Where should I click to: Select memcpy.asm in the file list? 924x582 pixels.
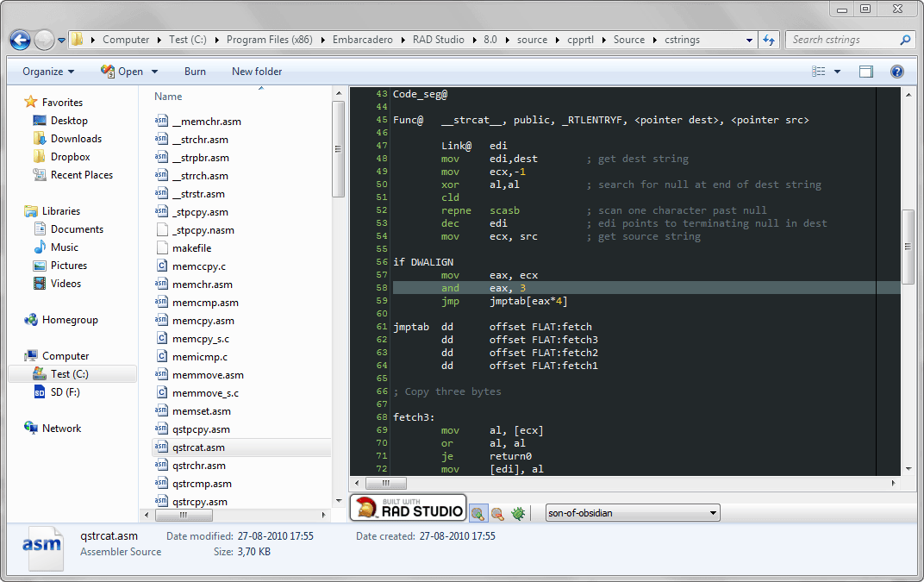[203, 321]
